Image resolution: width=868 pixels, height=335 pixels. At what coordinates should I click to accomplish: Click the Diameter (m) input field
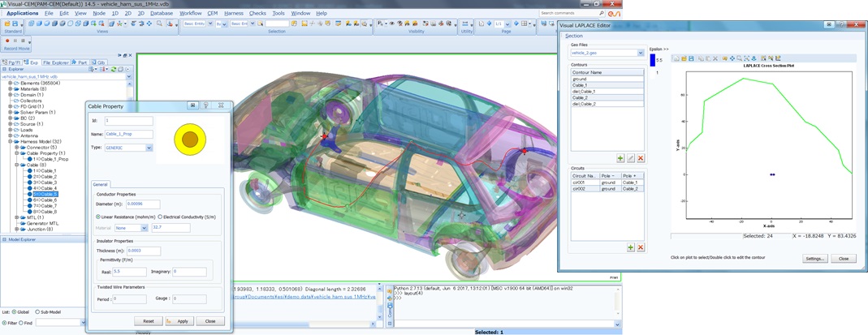143,204
